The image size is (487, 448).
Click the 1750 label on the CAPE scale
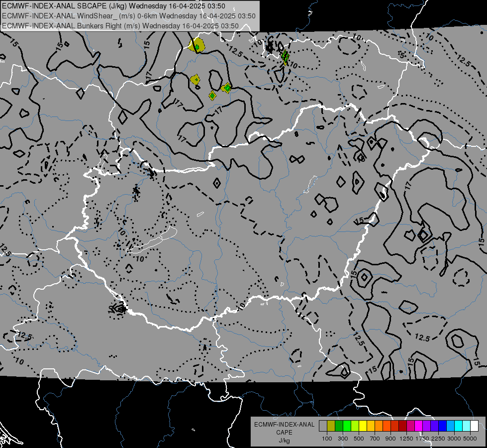pos(422,439)
